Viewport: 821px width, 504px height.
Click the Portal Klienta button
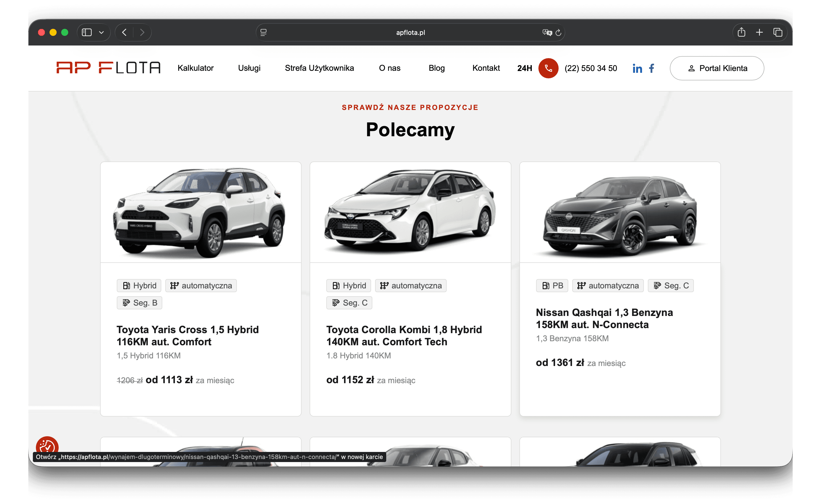coord(717,68)
